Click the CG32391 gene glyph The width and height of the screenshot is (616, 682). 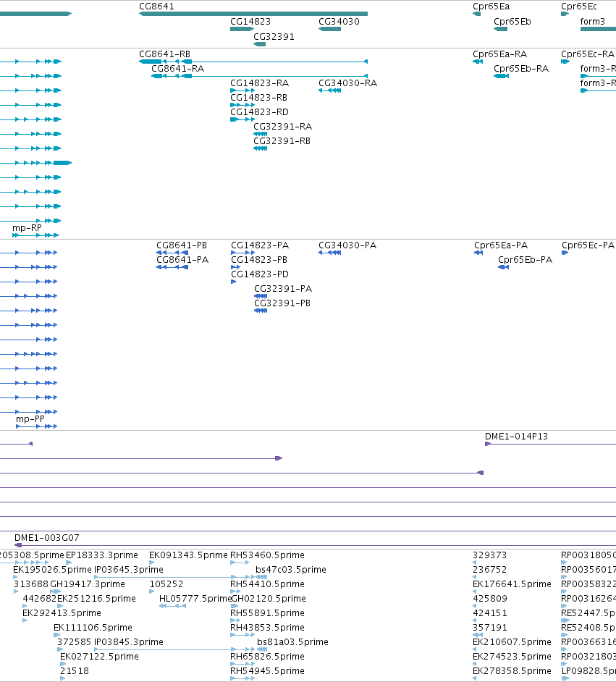[x=260, y=44]
